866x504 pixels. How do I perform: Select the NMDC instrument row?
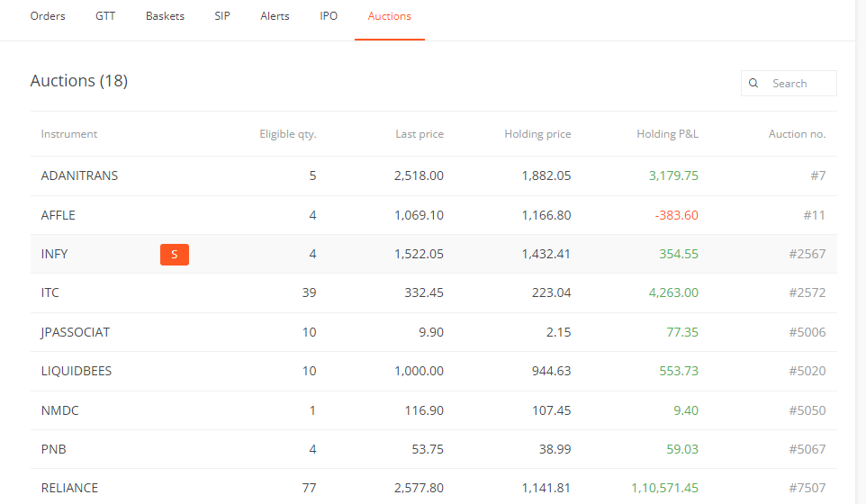[x=434, y=410]
